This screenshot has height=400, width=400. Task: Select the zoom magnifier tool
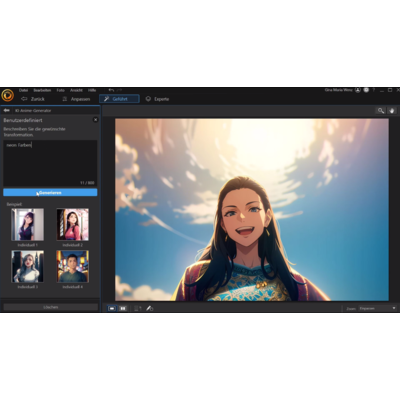(x=380, y=111)
